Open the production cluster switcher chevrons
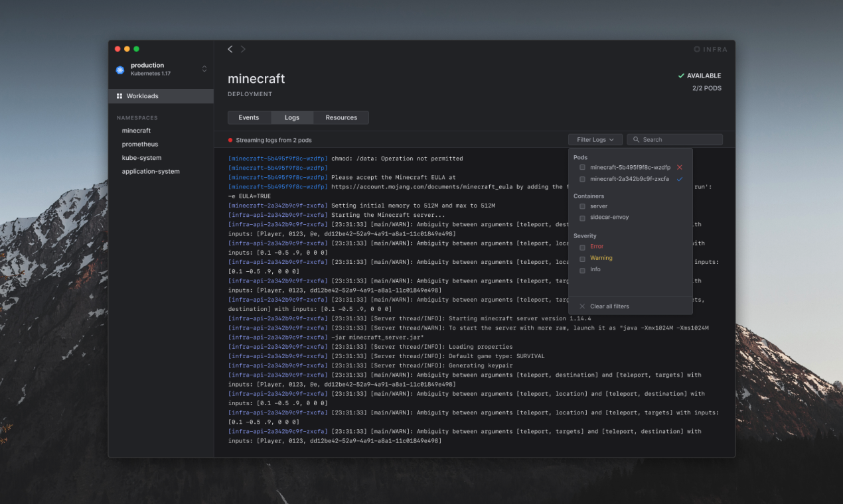 [204, 68]
